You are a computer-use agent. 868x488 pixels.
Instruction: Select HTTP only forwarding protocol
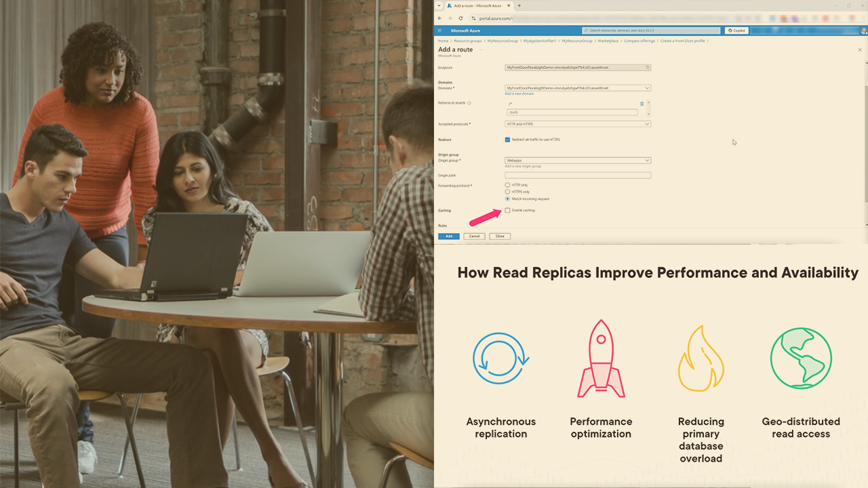[507, 185]
